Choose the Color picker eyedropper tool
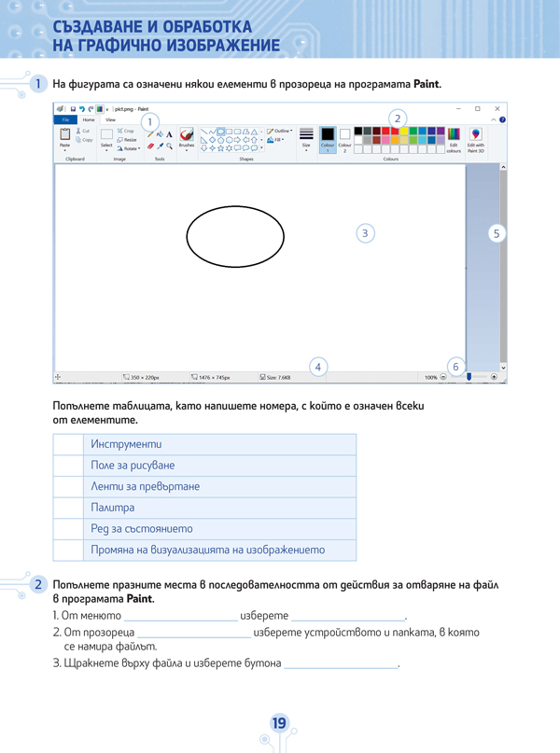Viewport: 560px width, 753px height. [x=160, y=146]
